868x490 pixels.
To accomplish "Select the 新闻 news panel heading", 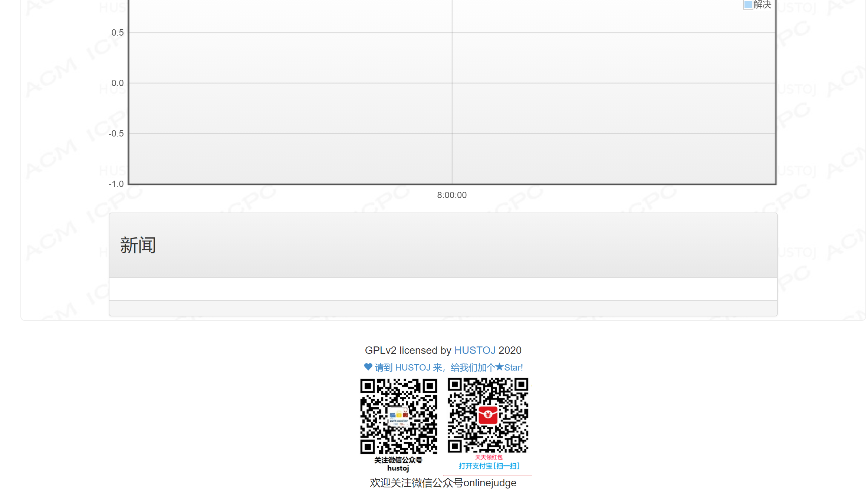I will click(x=138, y=245).
